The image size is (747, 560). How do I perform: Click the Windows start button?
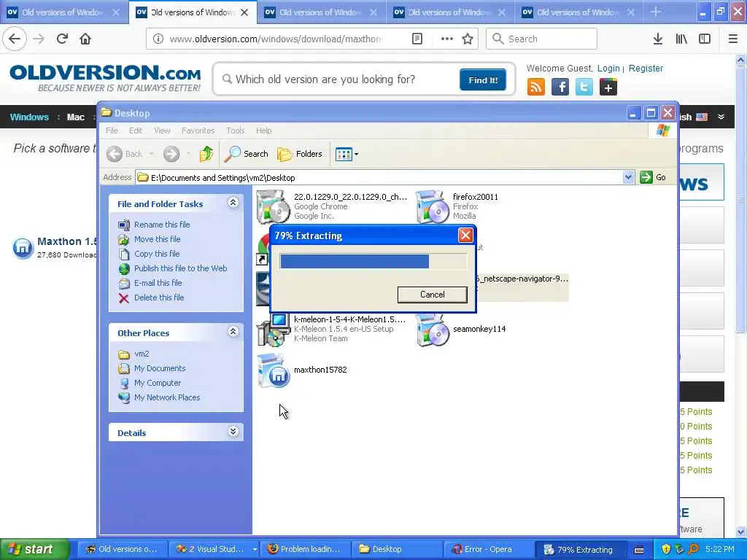35,549
